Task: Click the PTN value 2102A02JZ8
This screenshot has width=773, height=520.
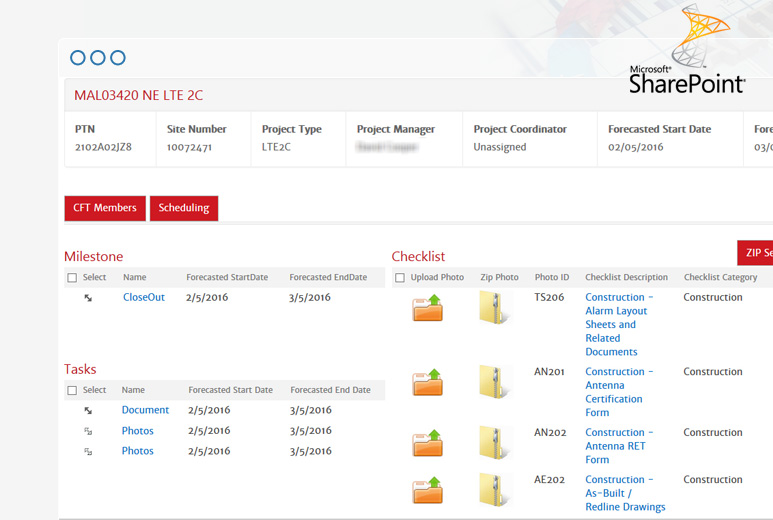Action: [104, 147]
